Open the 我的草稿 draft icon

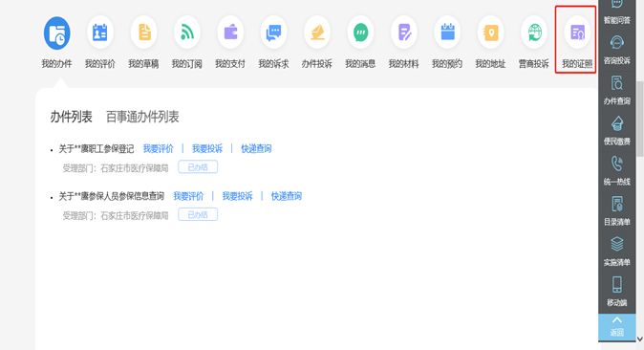click(143, 33)
